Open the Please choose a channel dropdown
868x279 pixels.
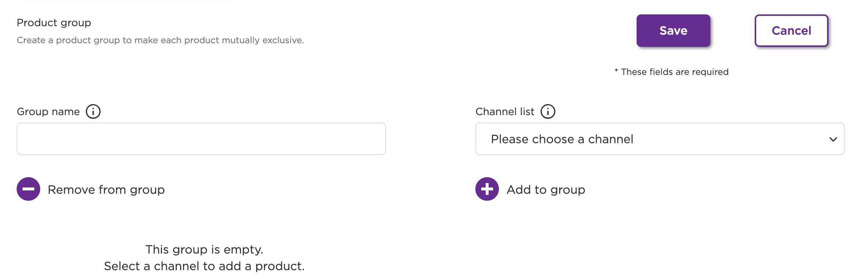[660, 139]
